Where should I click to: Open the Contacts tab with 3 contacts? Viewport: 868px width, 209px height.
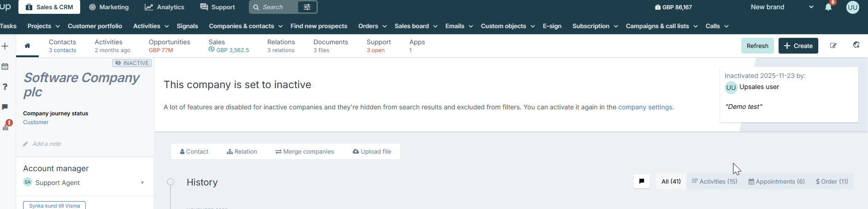[63, 46]
